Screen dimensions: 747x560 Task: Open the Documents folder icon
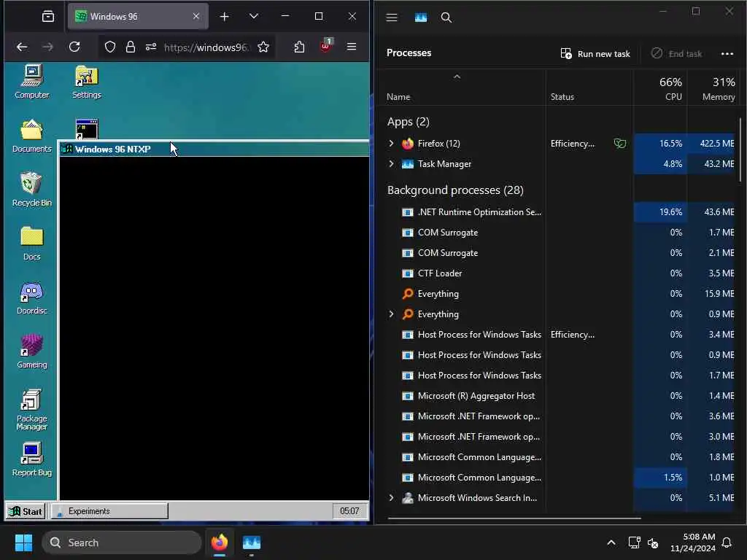32,136
